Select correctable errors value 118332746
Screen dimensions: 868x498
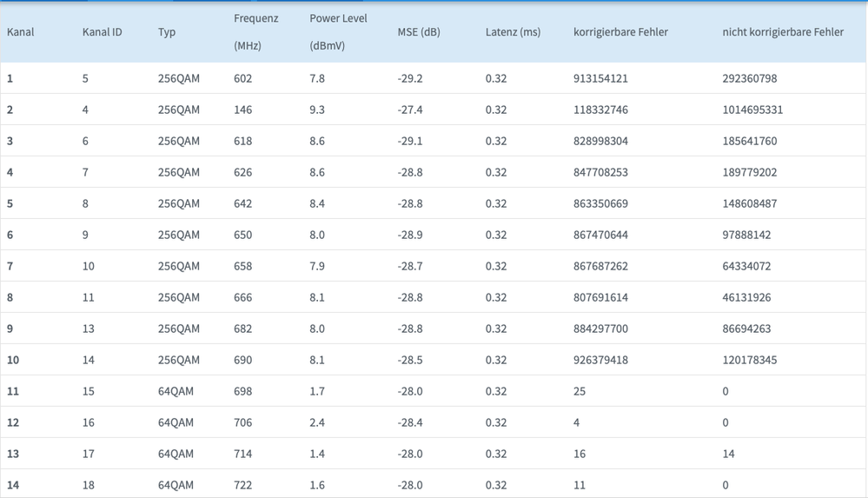coord(600,110)
